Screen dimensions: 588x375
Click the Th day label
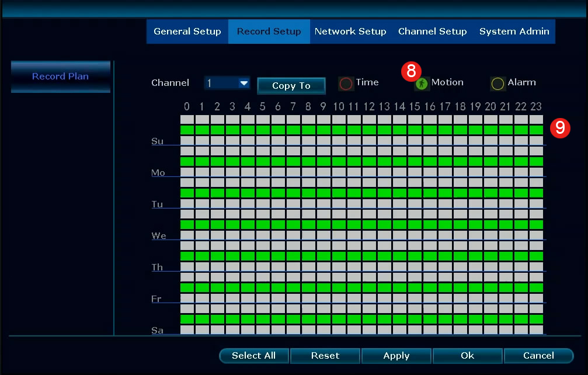pos(157,268)
